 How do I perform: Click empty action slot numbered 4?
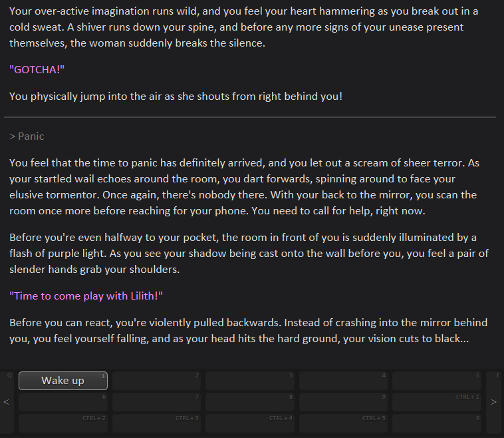[x=343, y=381]
